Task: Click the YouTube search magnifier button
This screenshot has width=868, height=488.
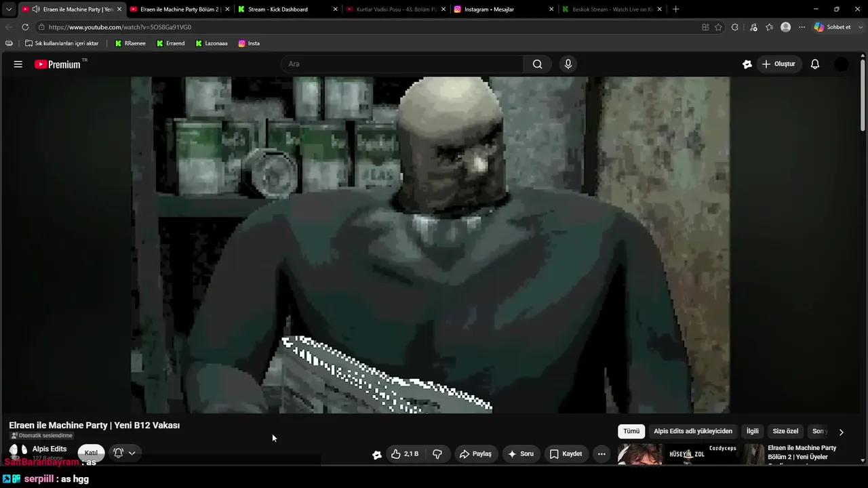Action: pyautogui.click(x=537, y=64)
